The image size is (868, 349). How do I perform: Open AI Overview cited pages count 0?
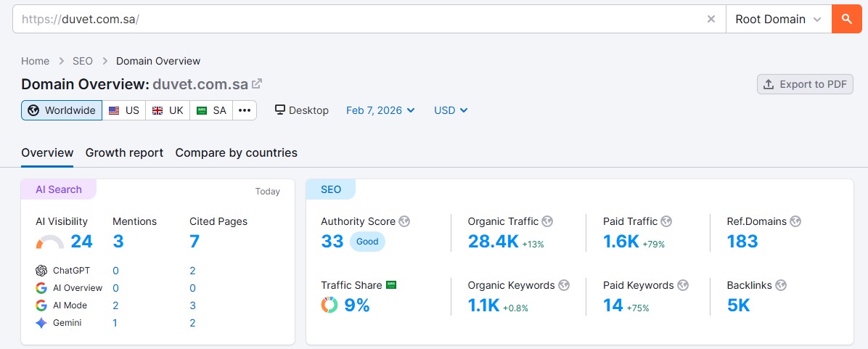click(x=192, y=287)
